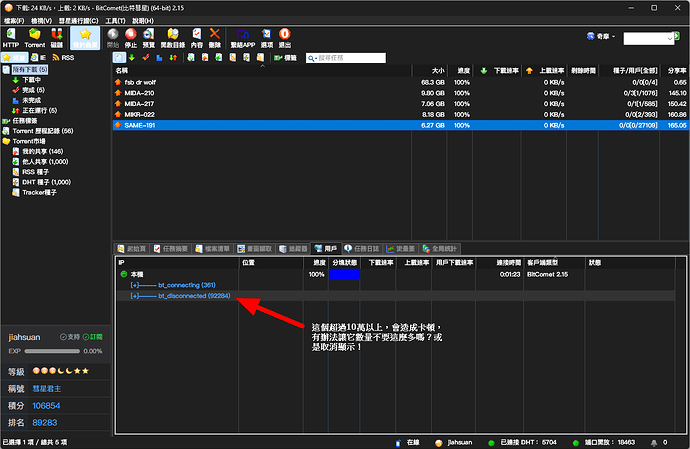Viewport: 690px width, 449px height.
Task: Click the magnet link toolbar icon
Action: [x=57, y=38]
